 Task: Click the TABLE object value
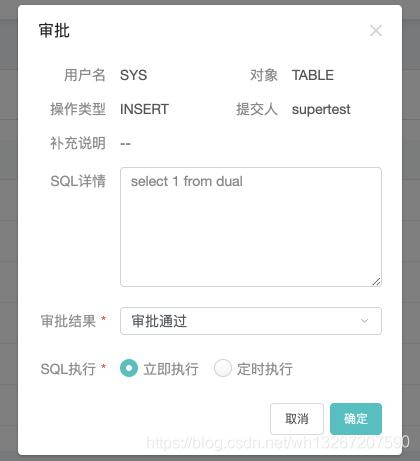(313, 75)
